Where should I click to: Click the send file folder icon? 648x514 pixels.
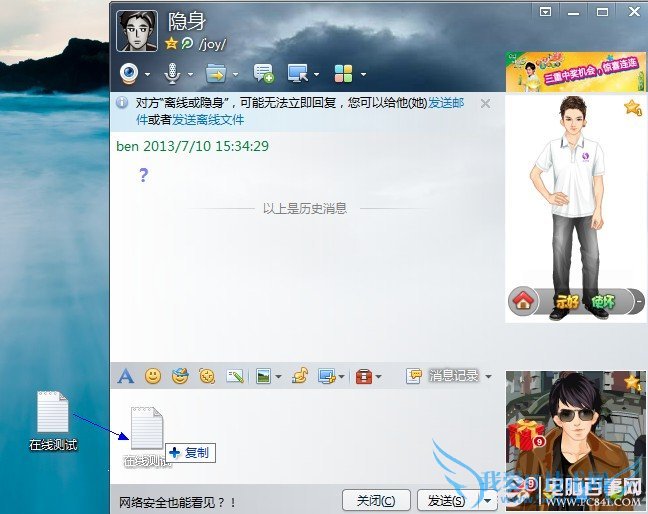click(x=216, y=74)
